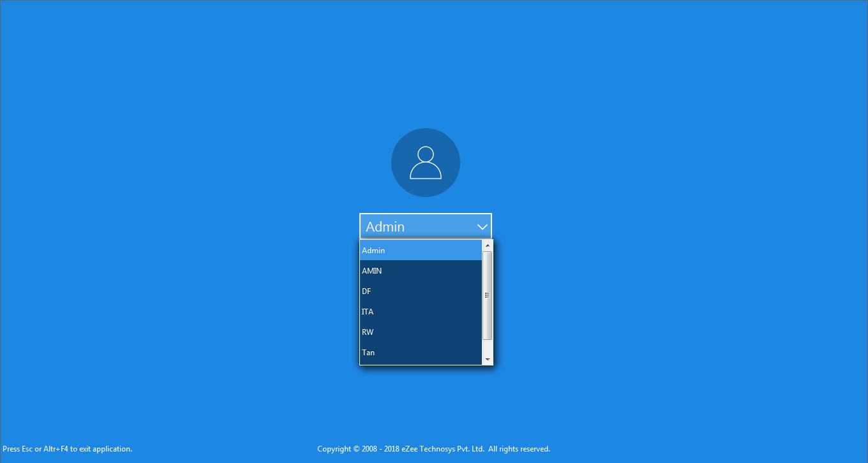Click the list scrollbar down arrow

coord(488,360)
